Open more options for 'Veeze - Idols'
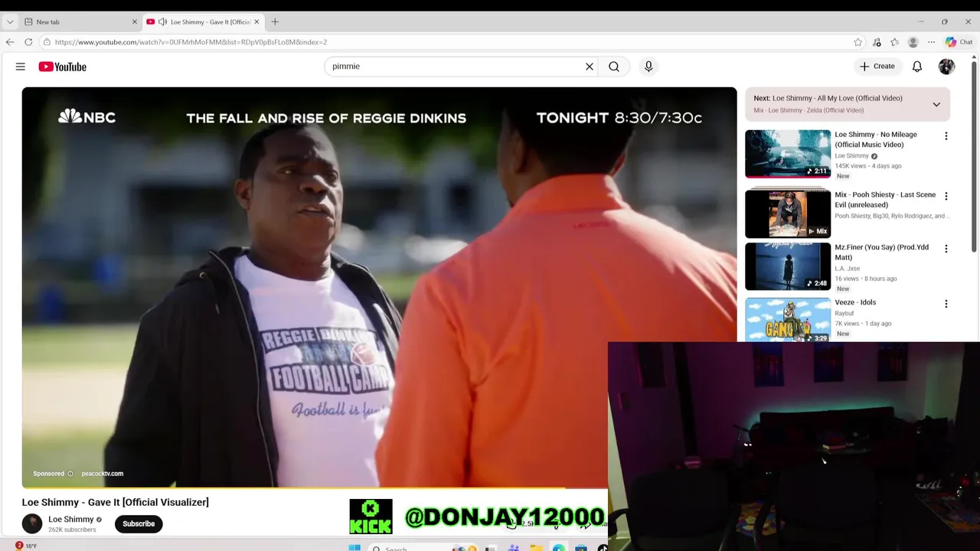Screen dimensions: 980x551 coord(946,304)
